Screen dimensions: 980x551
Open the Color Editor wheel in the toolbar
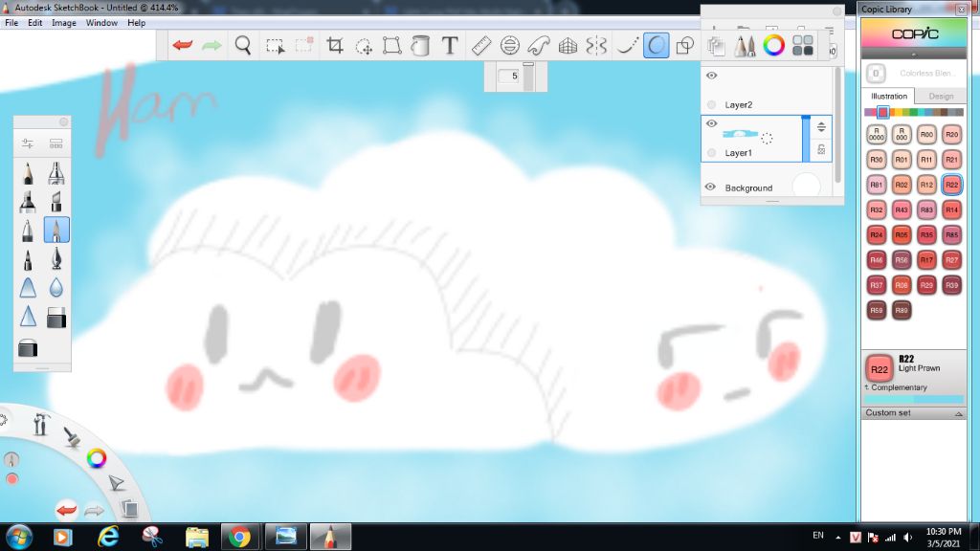coord(773,46)
